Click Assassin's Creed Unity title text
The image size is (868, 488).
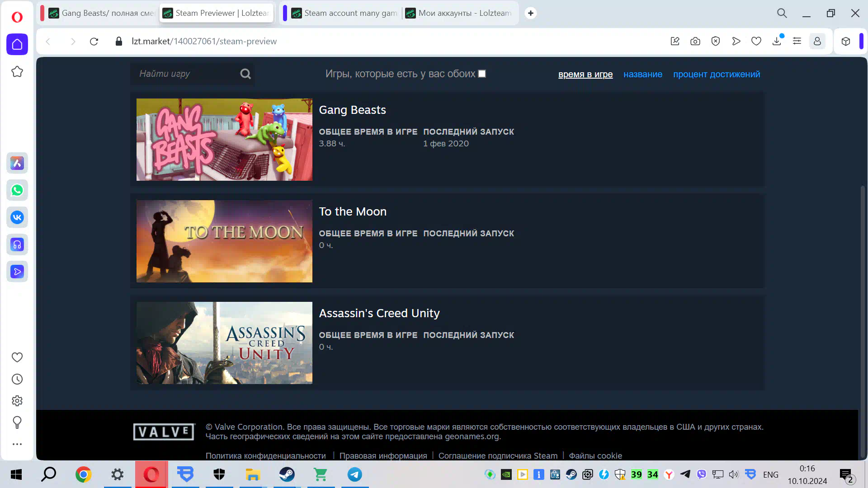click(379, 313)
